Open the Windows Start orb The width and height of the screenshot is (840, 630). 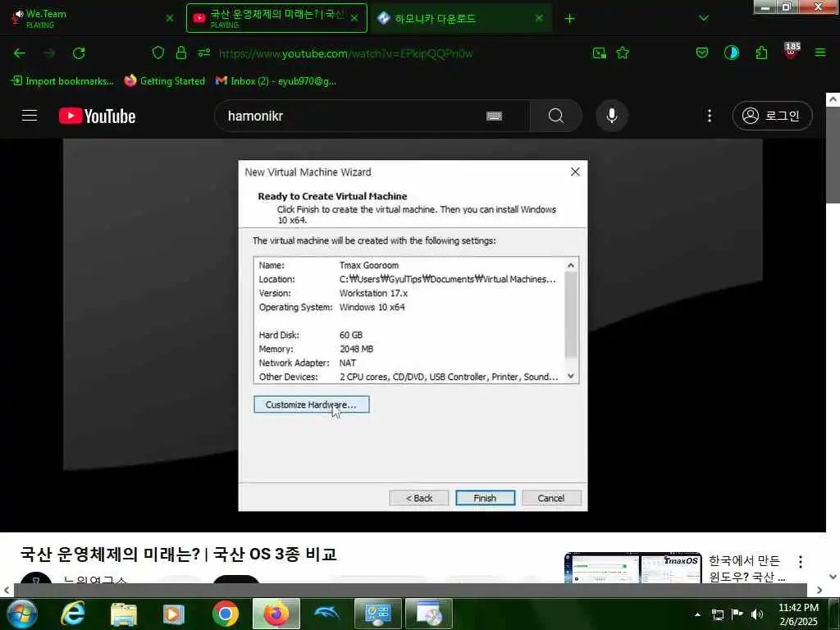(22, 614)
